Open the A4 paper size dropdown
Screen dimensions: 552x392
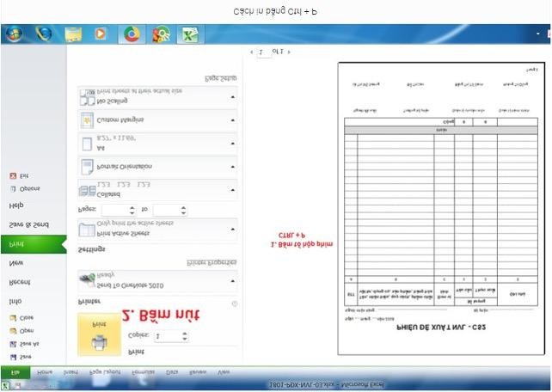(x=157, y=144)
